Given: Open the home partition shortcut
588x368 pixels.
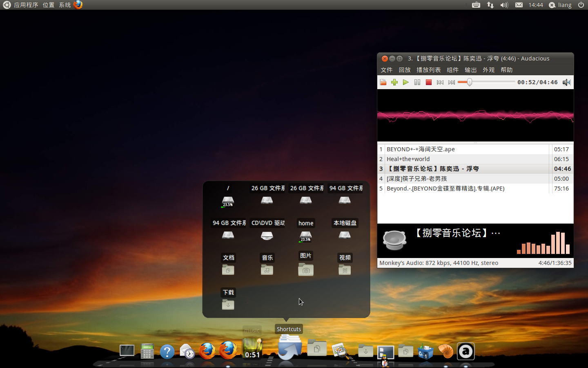Looking at the screenshot, I should click(x=305, y=236).
